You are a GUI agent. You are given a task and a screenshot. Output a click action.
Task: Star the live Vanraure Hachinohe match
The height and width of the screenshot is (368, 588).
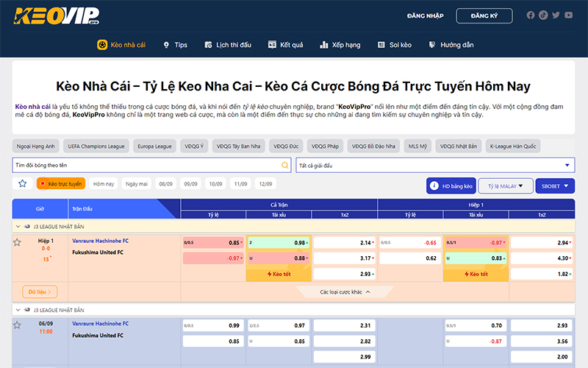pyautogui.click(x=17, y=242)
